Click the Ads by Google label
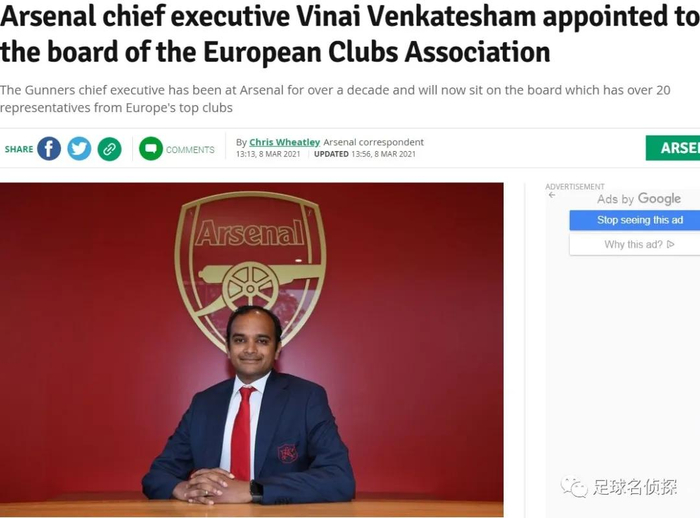Image resolution: width=700 pixels, height=518 pixels. (638, 199)
